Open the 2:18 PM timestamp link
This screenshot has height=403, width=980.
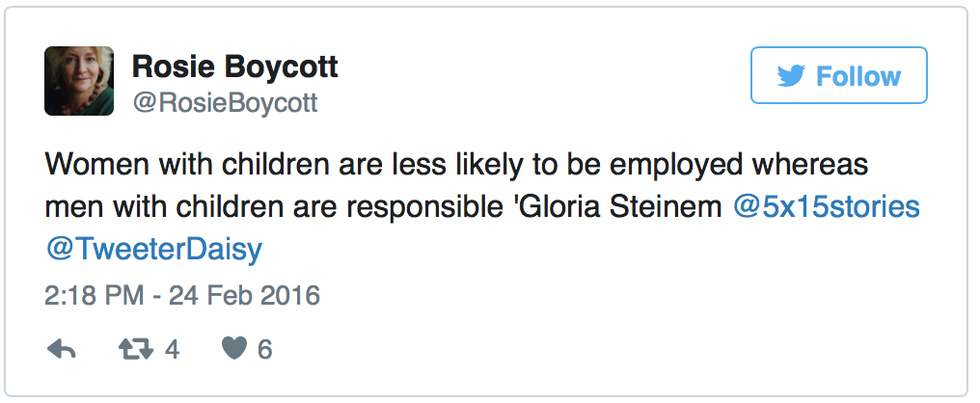[x=95, y=296]
